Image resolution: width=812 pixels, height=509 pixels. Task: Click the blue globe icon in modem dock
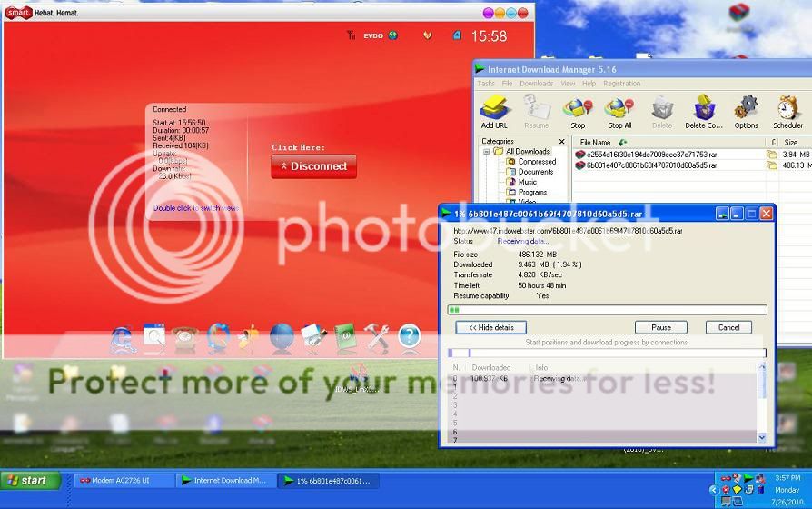tap(282, 337)
